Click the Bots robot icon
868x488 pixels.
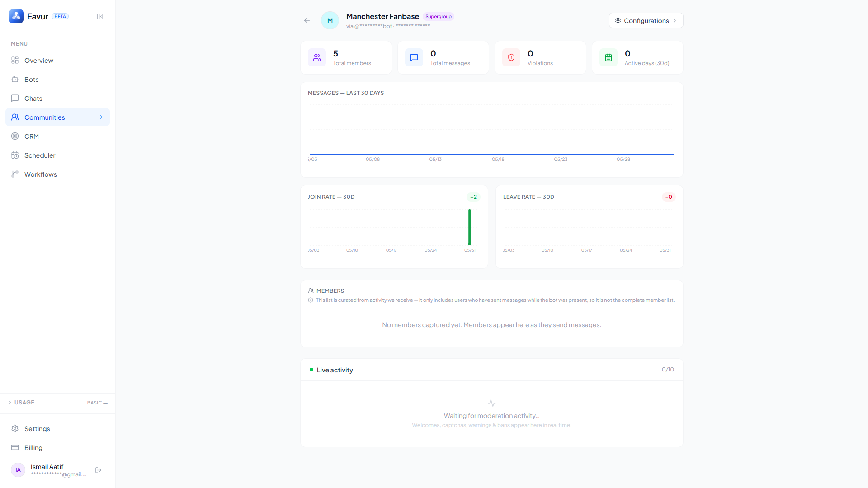click(x=15, y=80)
